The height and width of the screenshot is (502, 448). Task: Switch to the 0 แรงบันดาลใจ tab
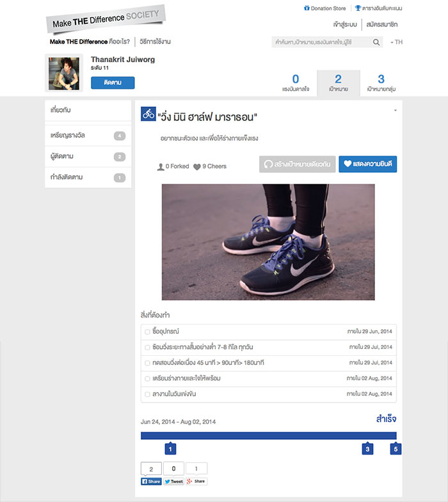pyautogui.click(x=296, y=83)
